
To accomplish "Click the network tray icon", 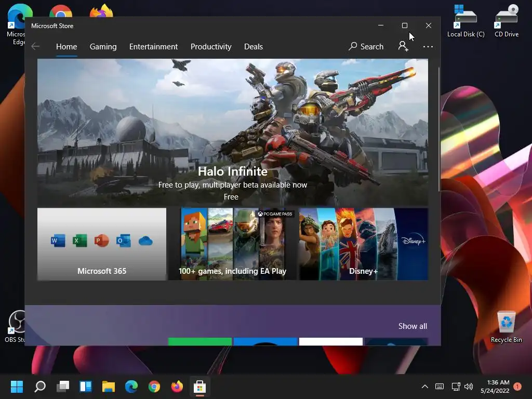I will coord(456,387).
